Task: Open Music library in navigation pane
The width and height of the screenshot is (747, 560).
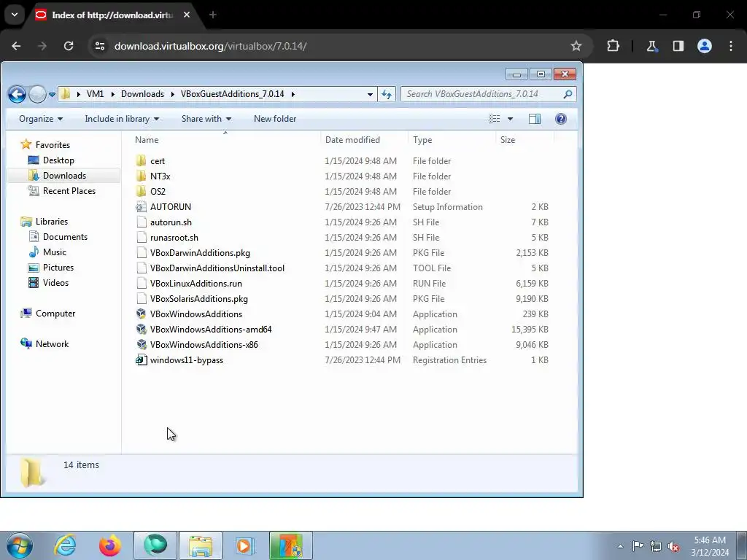Action: coord(54,252)
